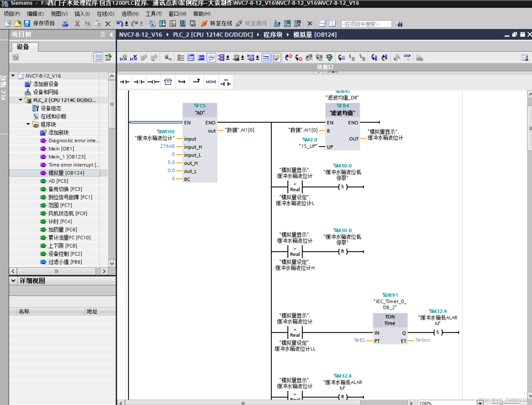Click the Undo arrow icon
This screenshot has height=405, width=532.
pos(120,24)
